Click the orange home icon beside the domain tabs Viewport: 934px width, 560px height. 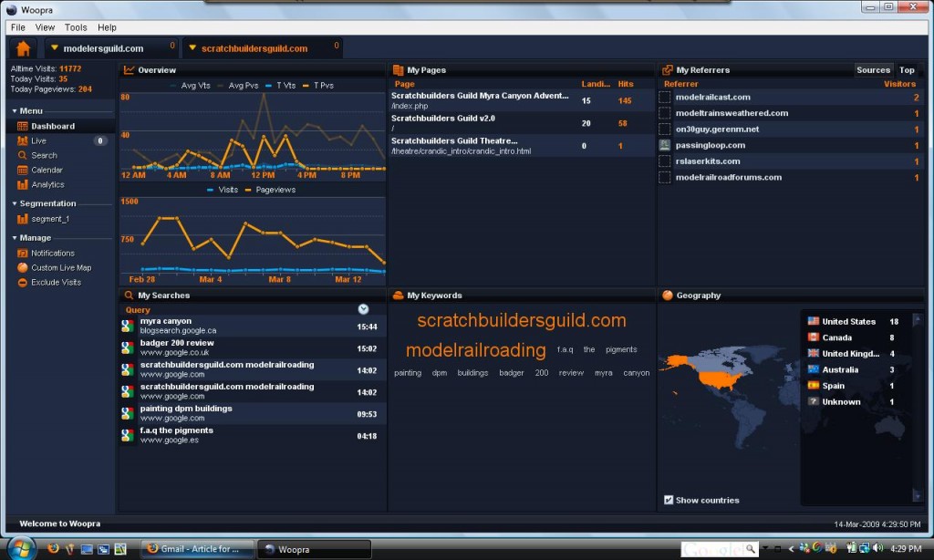pyautogui.click(x=21, y=47)
